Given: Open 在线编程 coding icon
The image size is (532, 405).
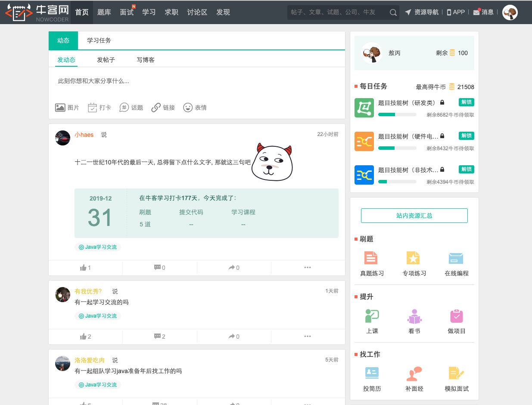Looking at the screenshot, I should [456, 258].
